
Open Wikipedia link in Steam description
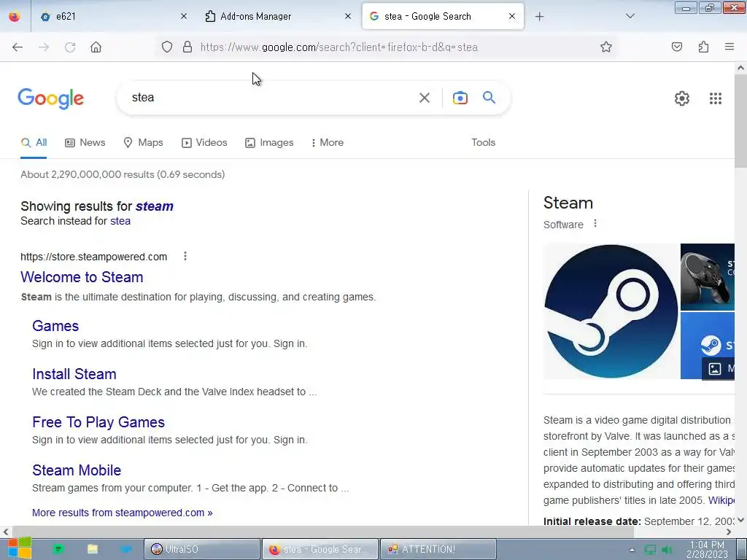tap(721, 500)
